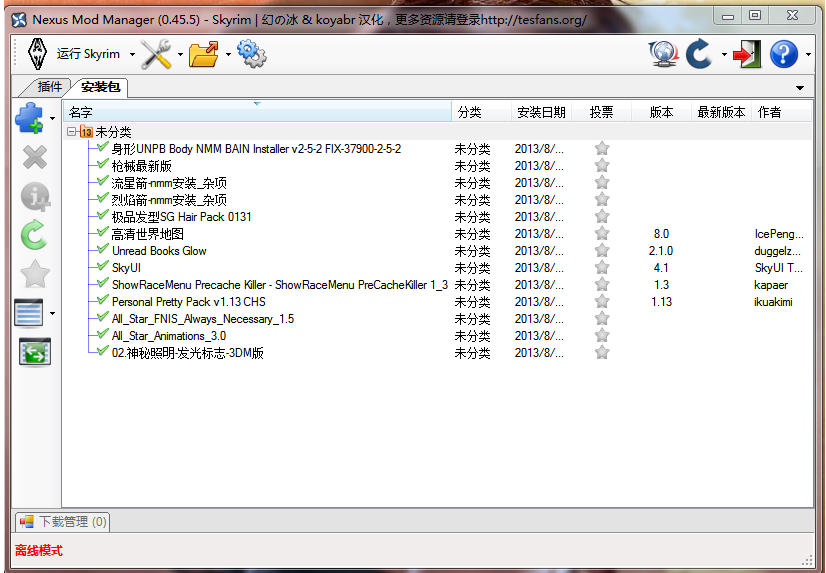Add mod with blue puzzle-piece icon

pos(30,117)
